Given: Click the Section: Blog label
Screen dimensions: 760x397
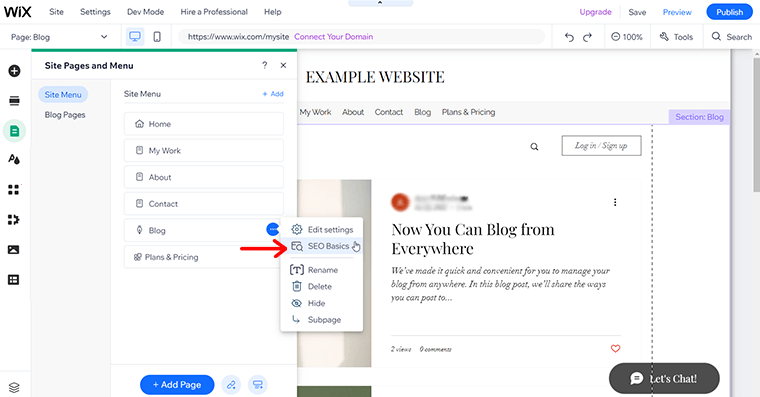Looking at the screenshot, I should [x=699, y=117].
